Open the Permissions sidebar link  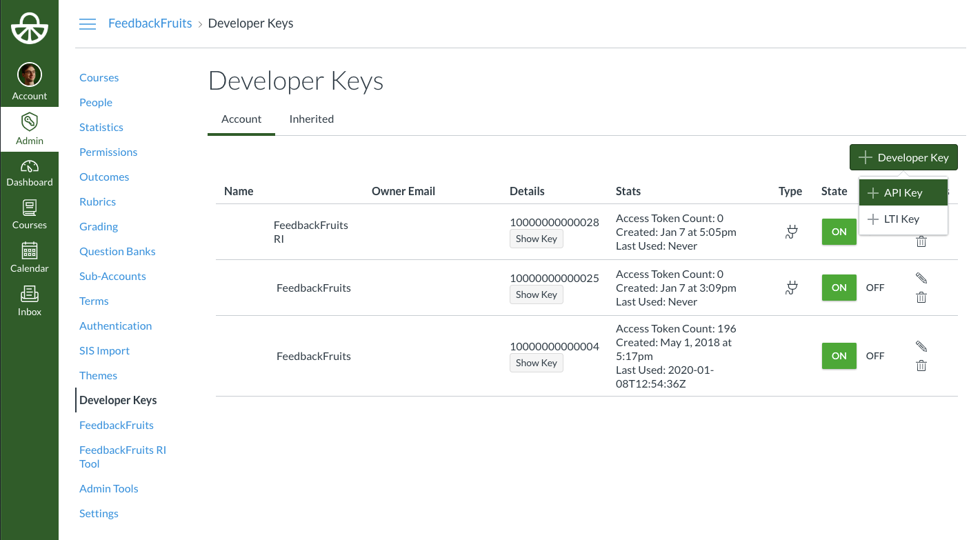coord(108,152)
